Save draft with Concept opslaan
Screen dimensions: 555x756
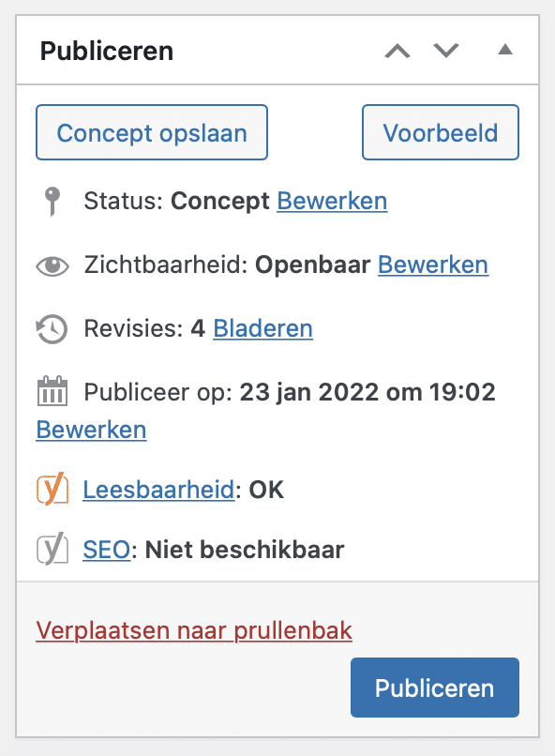[x=152, y=132]
